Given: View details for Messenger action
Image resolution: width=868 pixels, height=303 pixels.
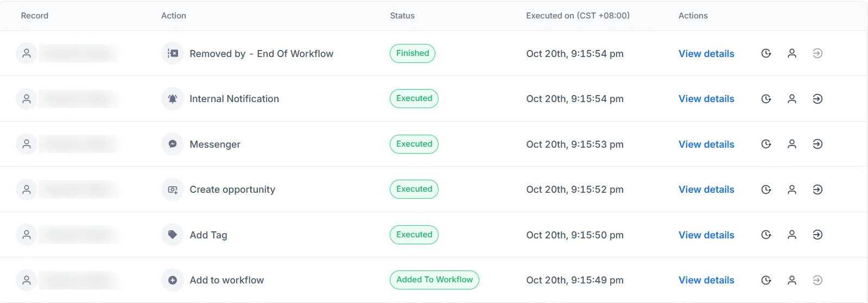Looking at the screenshot, I should coord(706,144).
